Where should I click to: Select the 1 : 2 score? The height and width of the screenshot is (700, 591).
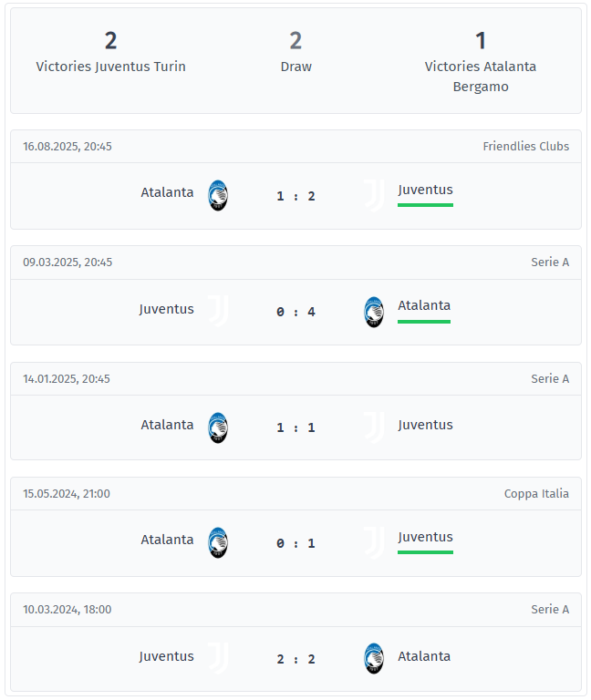click(x=295, y=196)
